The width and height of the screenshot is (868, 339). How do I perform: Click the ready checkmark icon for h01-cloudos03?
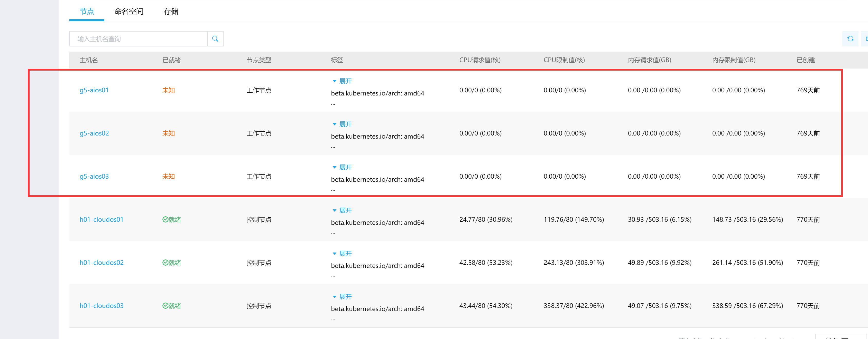165,306
